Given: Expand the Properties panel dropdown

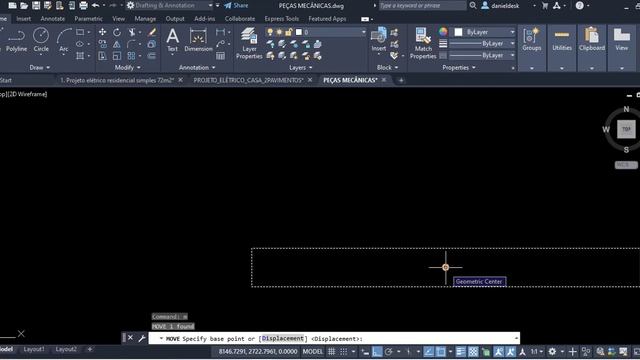Looking at the screenshot, I should click(459, 67).
